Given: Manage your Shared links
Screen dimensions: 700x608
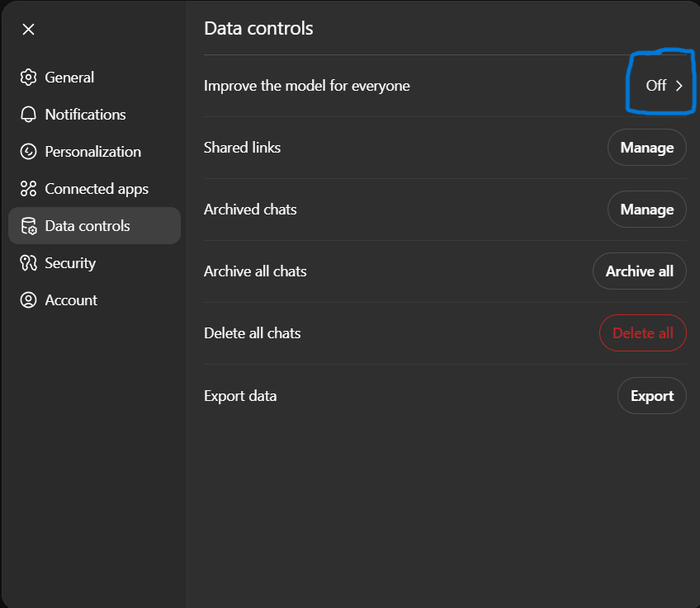Looking at the screenshot, I should tap(646, 147).
